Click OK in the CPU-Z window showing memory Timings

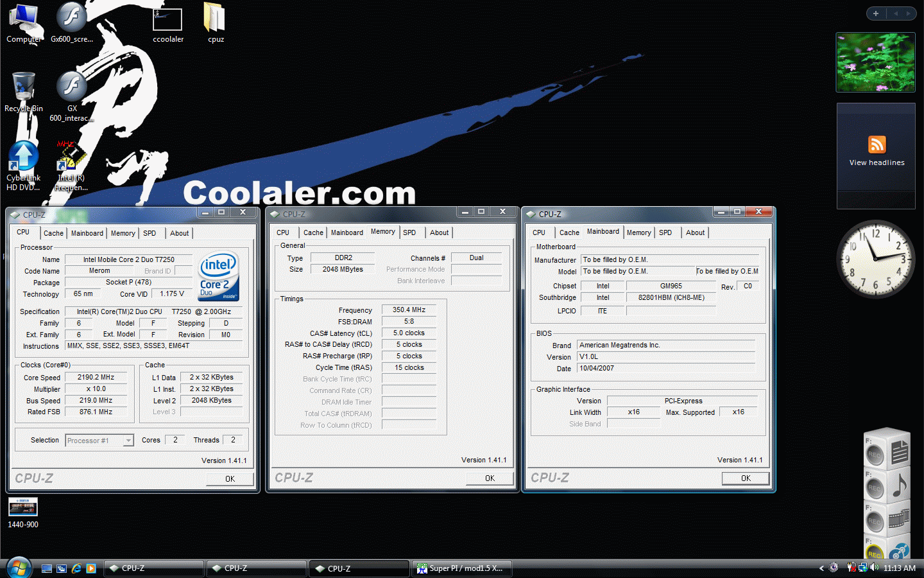click(x=490, y=478)
